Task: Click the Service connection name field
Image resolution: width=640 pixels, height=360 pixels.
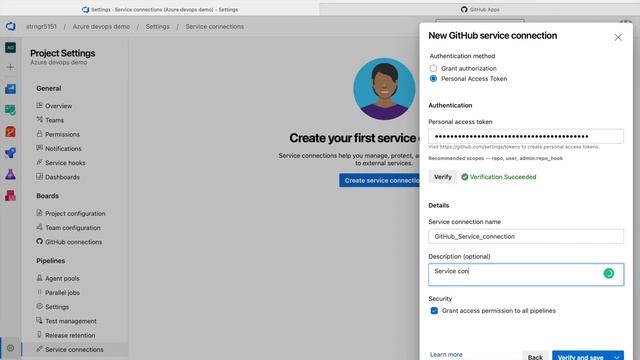Action: (x=526, y=236)
